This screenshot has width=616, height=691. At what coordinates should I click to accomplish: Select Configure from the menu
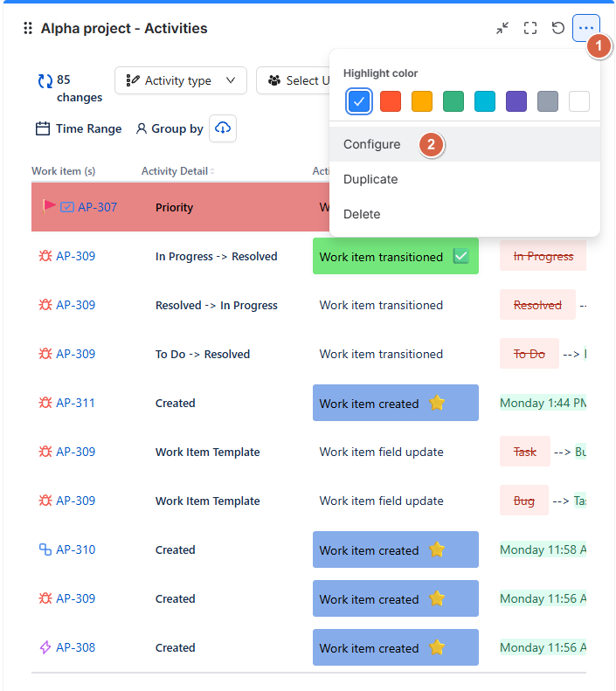(465, 144)
